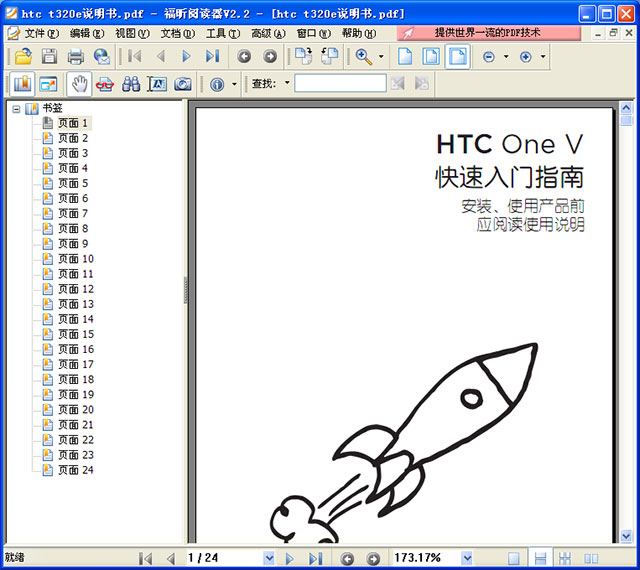Go to first page in status bar
Screen dimensions: 640x570
coord(145,558)
